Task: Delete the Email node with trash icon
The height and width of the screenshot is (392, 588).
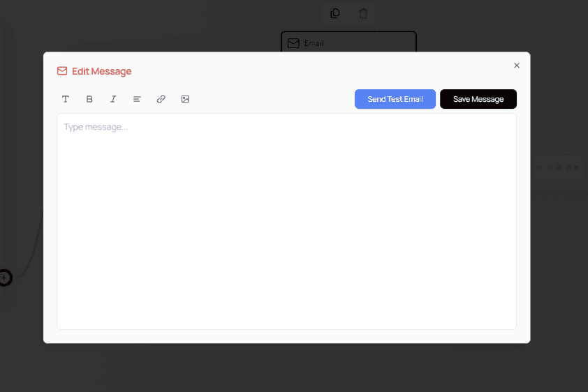Action: pos(362,14)
